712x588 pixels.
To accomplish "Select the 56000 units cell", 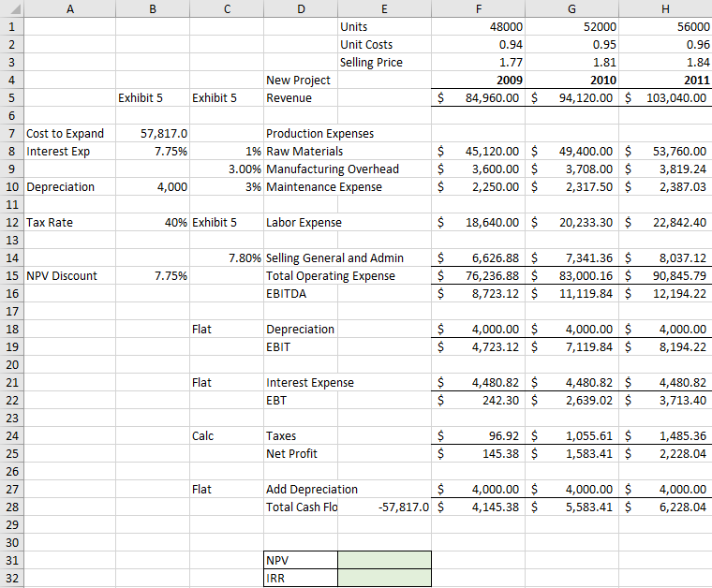I will pyautogui.click(x=665, y=27).
